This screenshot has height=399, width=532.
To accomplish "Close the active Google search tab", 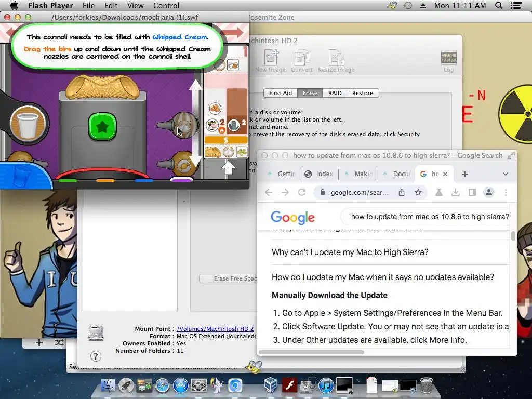I will click(445, 174).
